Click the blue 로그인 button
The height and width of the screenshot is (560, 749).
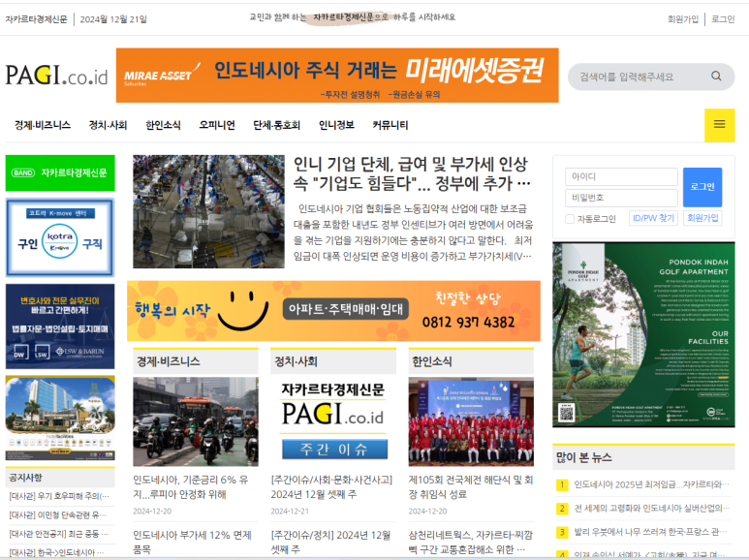coord(702,187)
